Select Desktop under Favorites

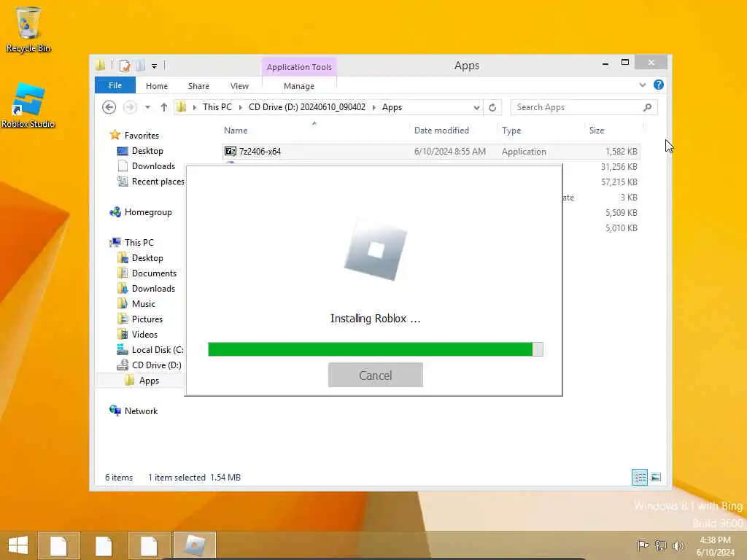(147, 151)
